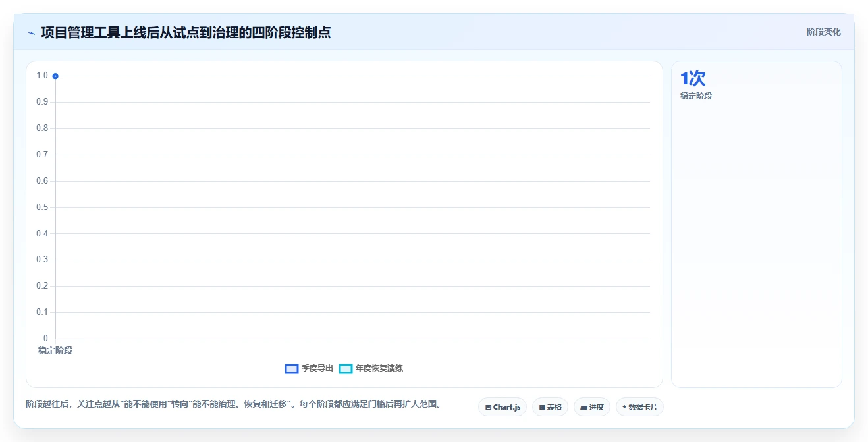Image resolution: width=868 pixels, height=442 pixels.
Task: Click the lightning icon beside the title
Action: tap(31, 33)
